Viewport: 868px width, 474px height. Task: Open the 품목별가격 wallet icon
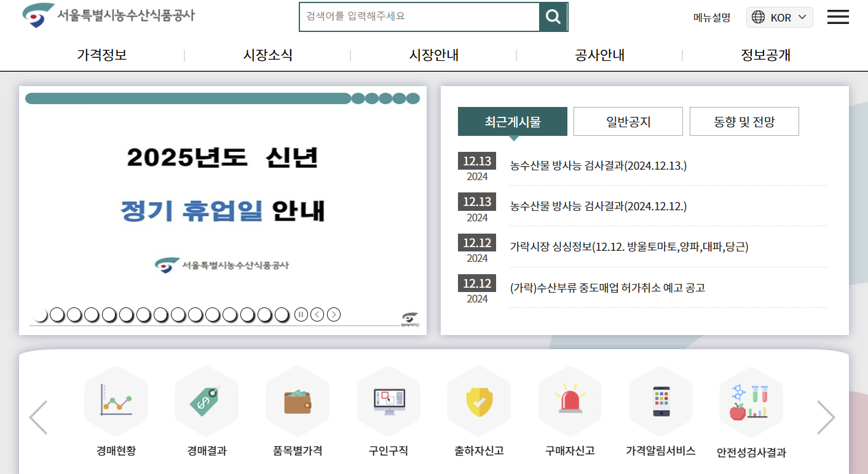point(298,400)
